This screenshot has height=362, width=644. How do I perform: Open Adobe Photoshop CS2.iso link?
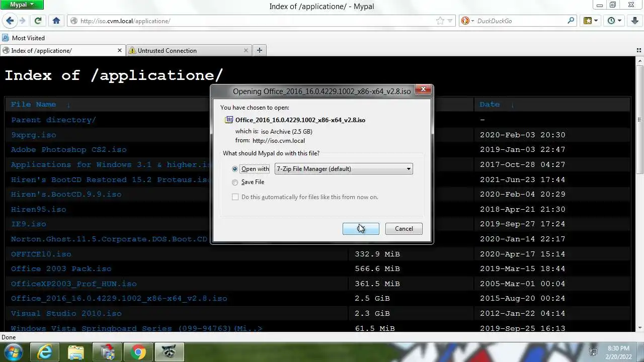[x=69, y=149]
